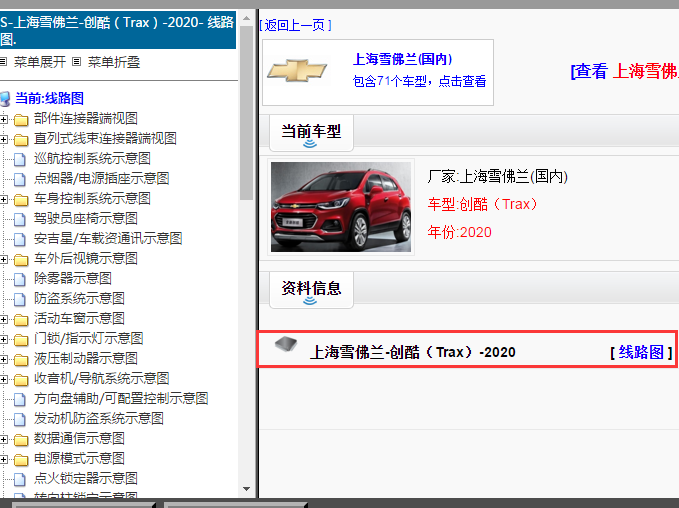
Task: Click document icon of 安吉星/车载资通讯示意图
Action: (x=19, y=239)
